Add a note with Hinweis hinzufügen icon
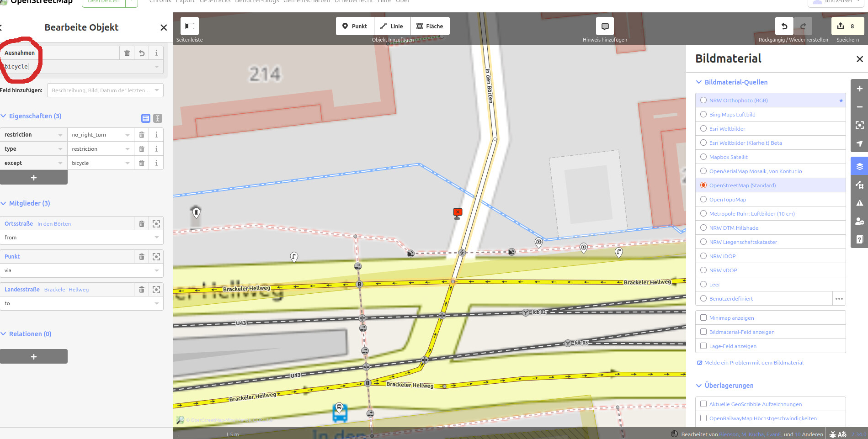The image size is (868, 439). click(605, 26)
